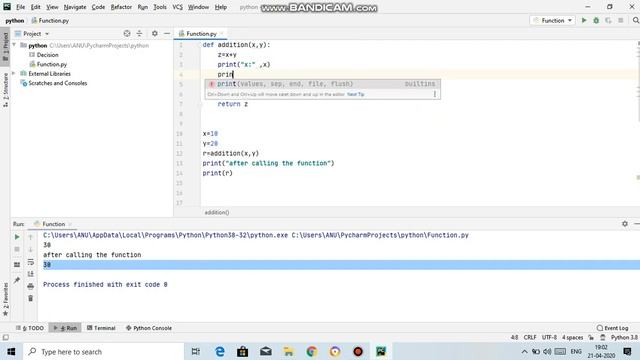Screen dimensions: 640x360
Task: Open Microsoft Edge from taskbar
Action: click(220, 351)
